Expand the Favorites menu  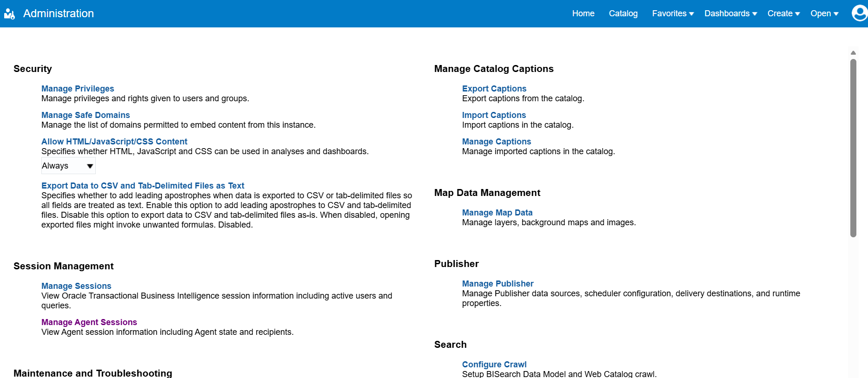click(673, 13)
